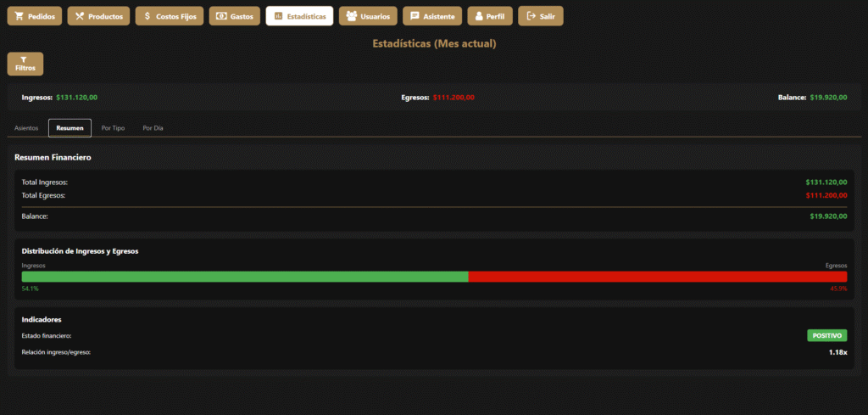Show the Por Día tab
The height and width of the screenshot is (415, 868).
[153, 128]
